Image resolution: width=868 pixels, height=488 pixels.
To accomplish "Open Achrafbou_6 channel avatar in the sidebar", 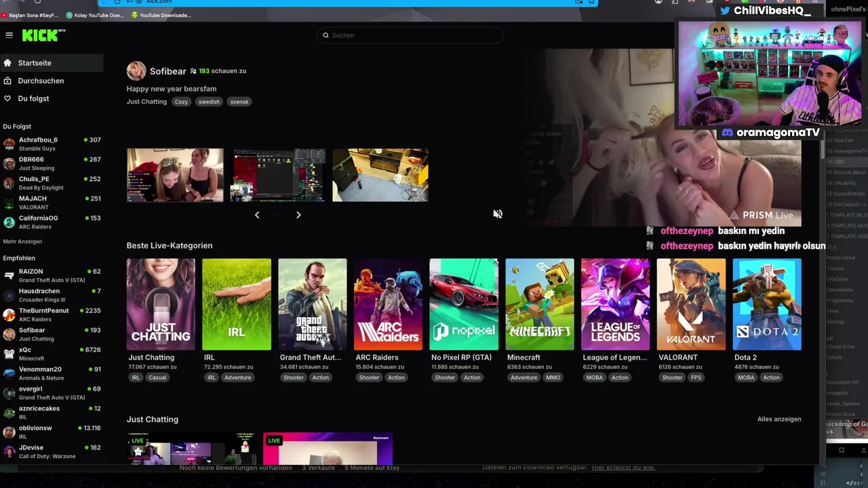I will click(x=9, y=144).
